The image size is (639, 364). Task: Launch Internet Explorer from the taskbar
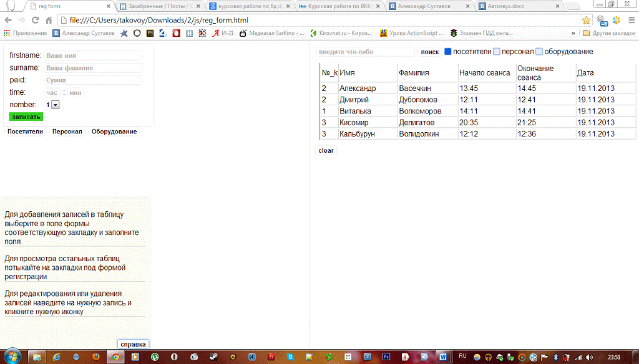point(57,357)
